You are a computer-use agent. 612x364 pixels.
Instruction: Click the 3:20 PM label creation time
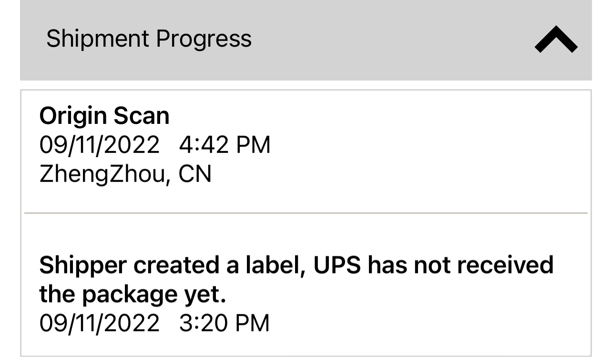pos(224,323)
